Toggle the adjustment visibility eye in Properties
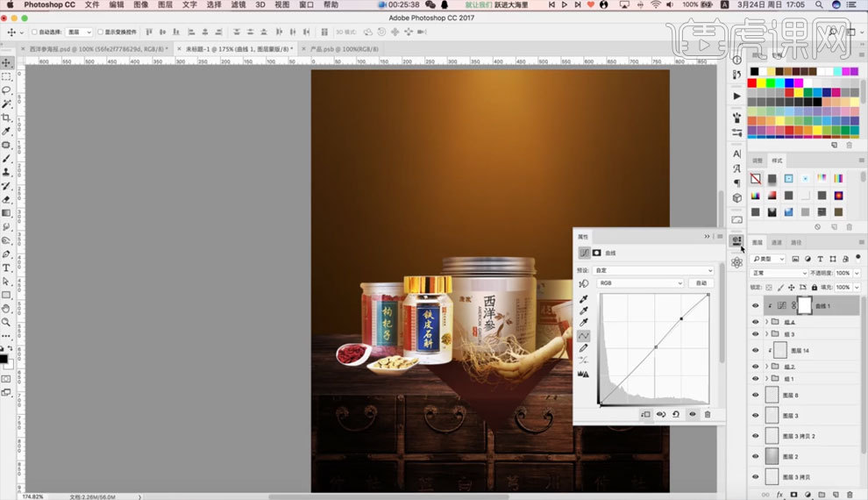The width and height of the screenshot is (868, 500). point(692,414)
